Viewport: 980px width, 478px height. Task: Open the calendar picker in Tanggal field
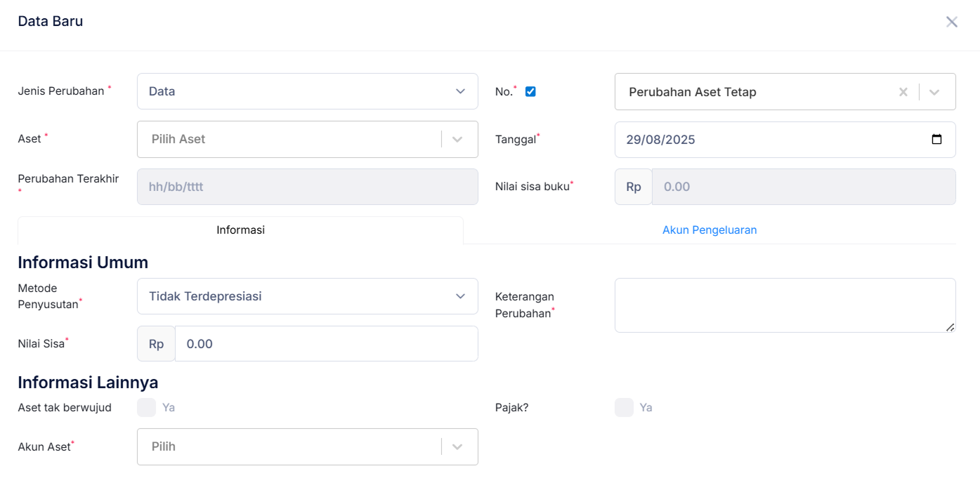coord(936,139)
